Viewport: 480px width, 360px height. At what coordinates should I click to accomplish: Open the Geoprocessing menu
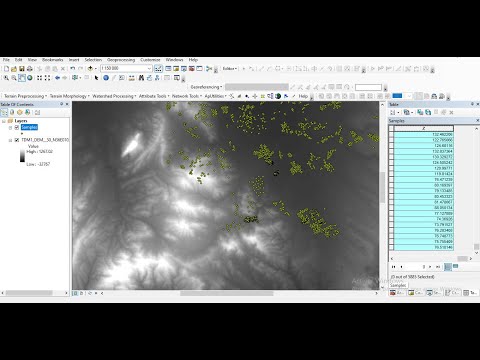pyautogui.click(x=121, y=60)
